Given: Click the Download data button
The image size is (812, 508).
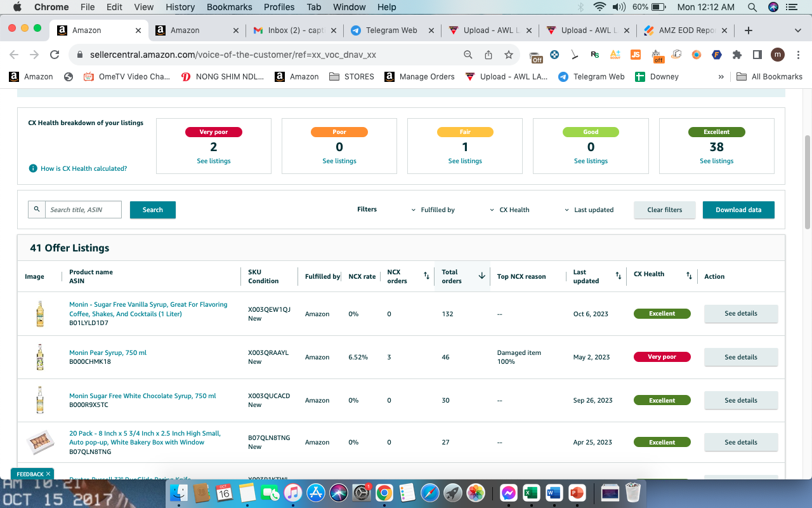Looking at the screenshot, I should [738, 210].
